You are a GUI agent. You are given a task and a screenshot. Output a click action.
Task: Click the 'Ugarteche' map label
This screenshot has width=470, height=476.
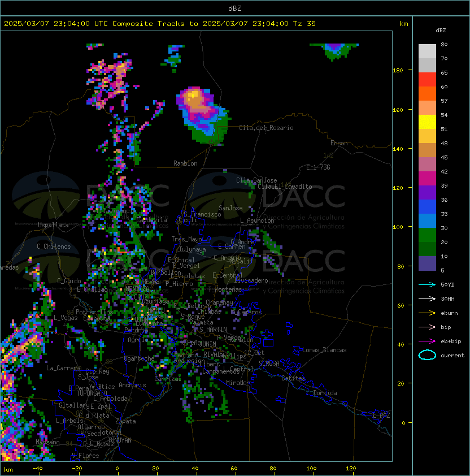140,358
